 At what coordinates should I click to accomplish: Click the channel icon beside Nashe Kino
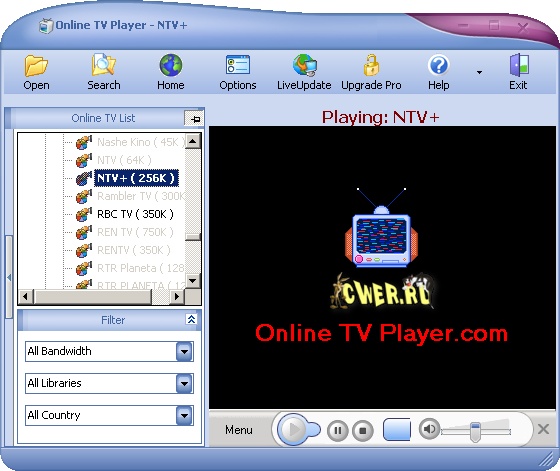84,142
